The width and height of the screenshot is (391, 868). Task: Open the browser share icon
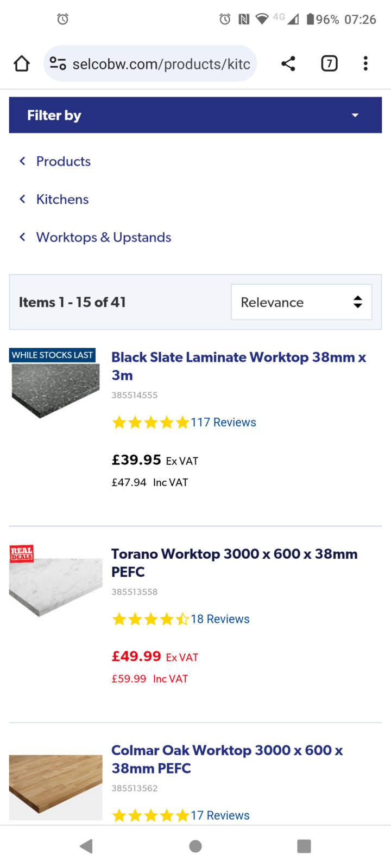point(288,63)
